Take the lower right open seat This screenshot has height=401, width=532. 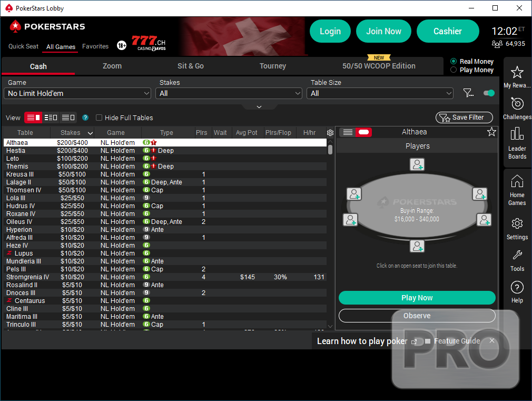pos(484,220)
